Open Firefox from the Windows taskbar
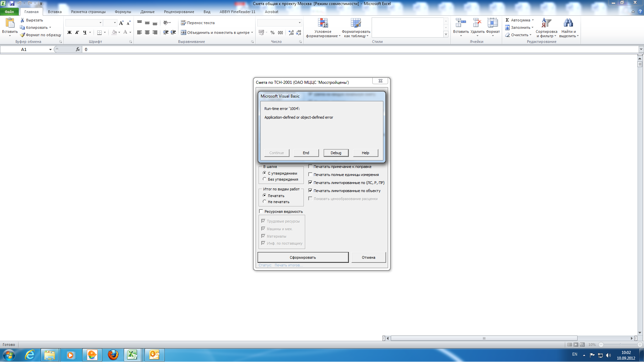644x362 pixels. click(113, 355)
